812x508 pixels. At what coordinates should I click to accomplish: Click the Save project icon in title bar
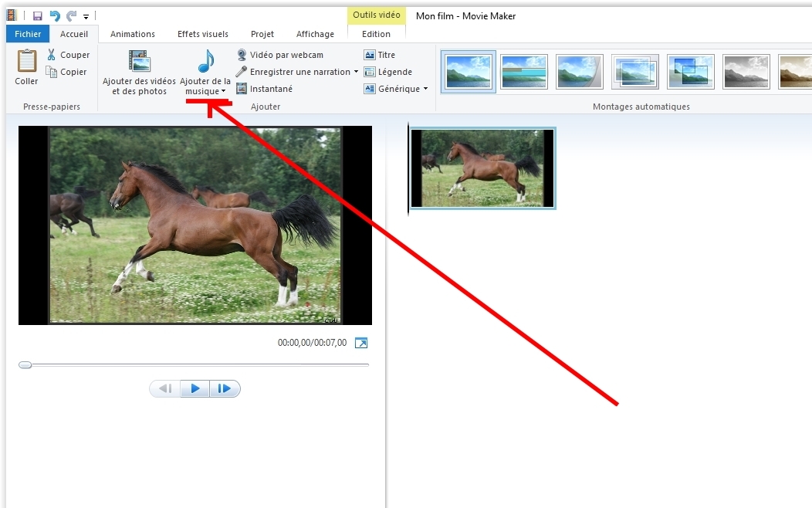[39, 15]
